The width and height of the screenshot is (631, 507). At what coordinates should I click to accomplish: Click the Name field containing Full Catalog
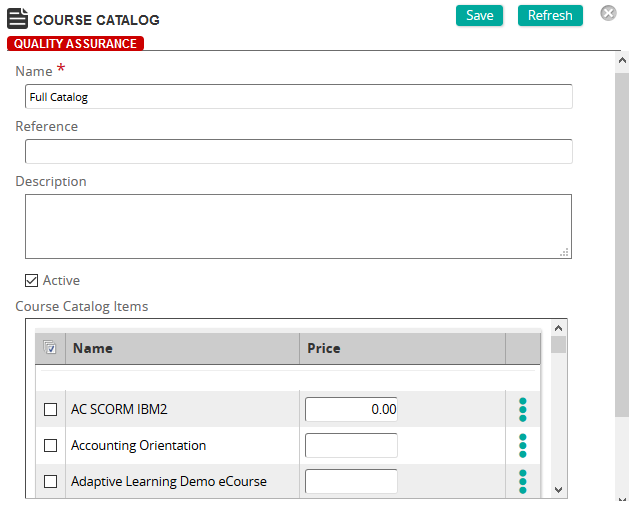click(x=299, y=97)
